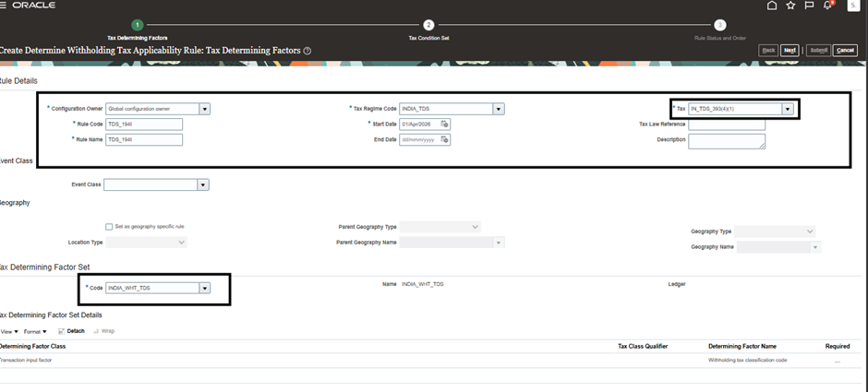
Task: Open Favorites star icon
Action: [x=790, y=5]
